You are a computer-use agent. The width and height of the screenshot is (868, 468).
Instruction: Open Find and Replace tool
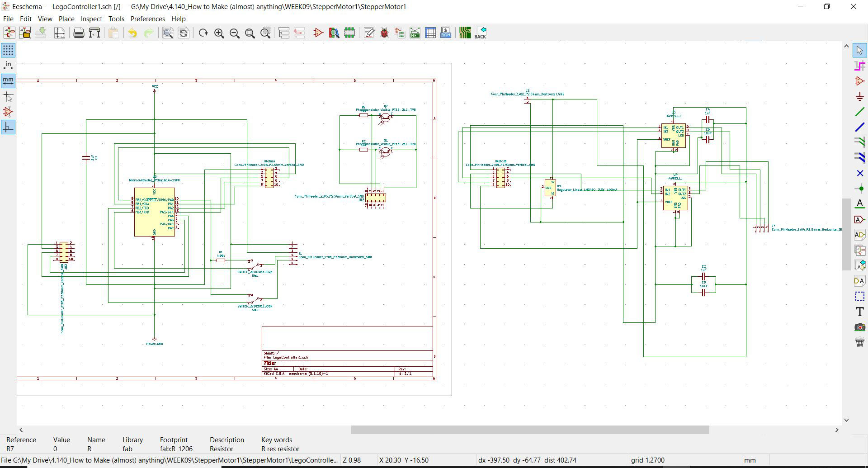(x=183, y=33)
